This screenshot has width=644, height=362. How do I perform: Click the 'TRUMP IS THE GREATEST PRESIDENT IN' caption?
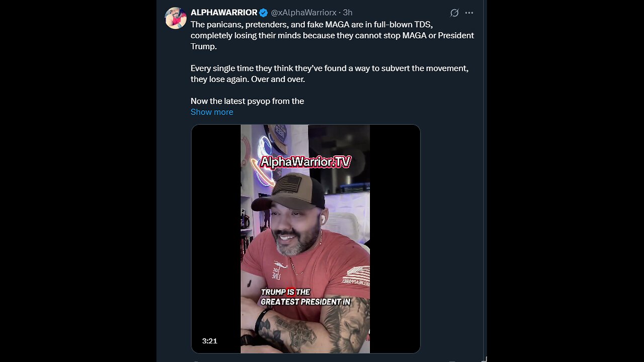[x=305, y=297]
